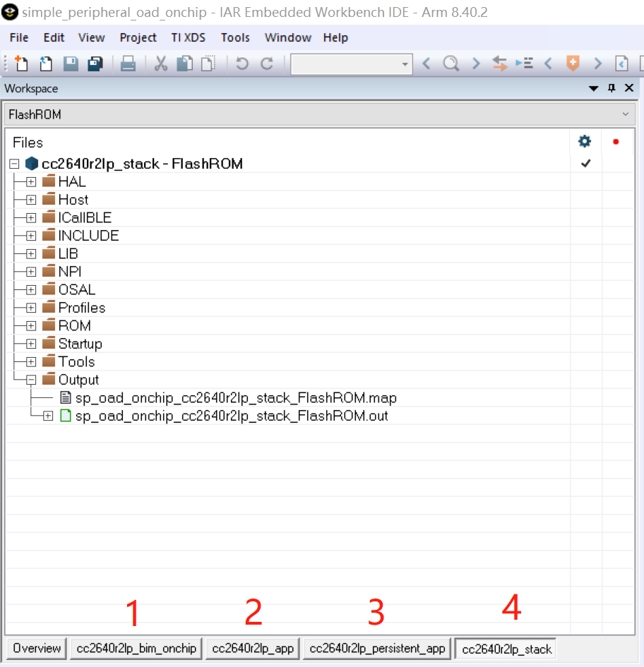Screen dimensions: 644x667
Task: Open the Help menu
Action: tap(335, 37)
